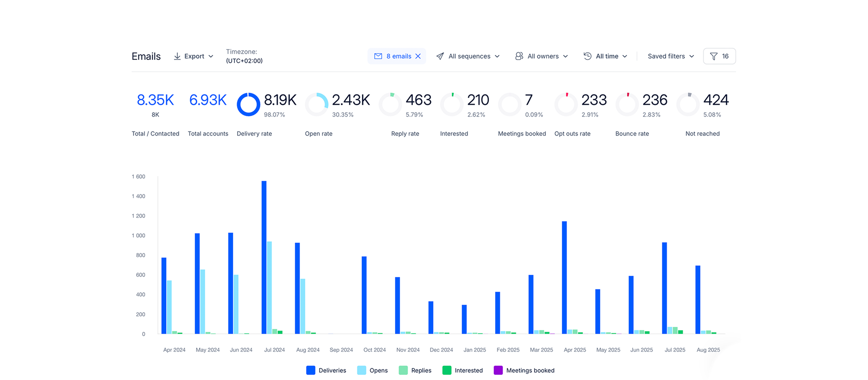This screenshot has height=380, width=868.
Task: Expand the Saved filters dropdown
Action: click(670, 56)
